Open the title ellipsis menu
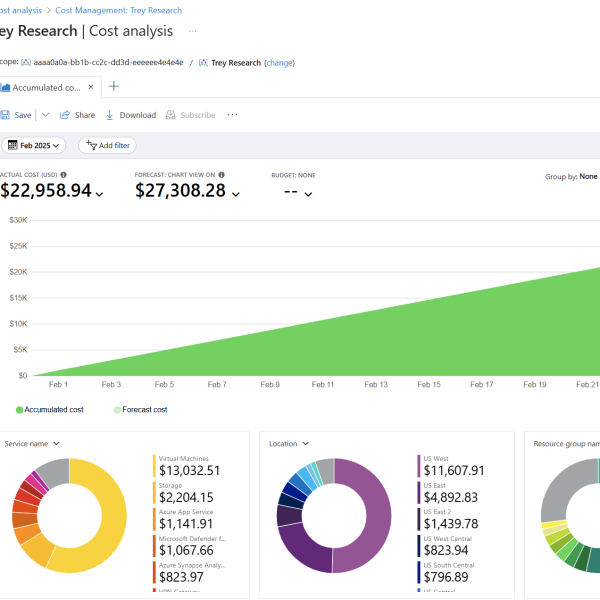 tap(192, 31)
